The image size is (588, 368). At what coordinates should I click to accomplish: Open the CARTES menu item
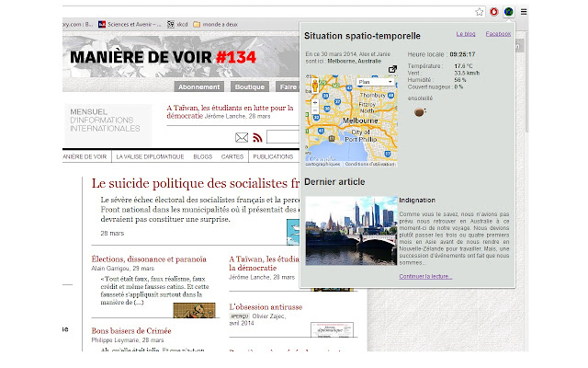pos(232,156)
